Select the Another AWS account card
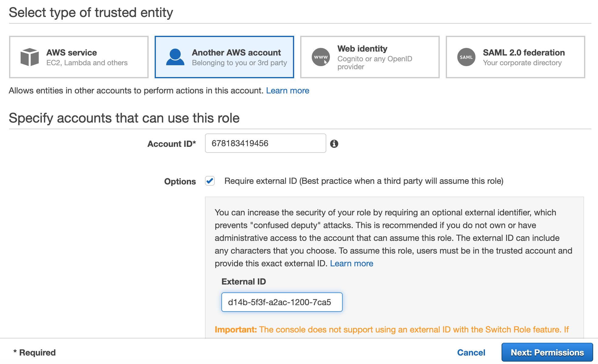Image resolution: width=598 pixels, height=364 pixels. [224, 57]
